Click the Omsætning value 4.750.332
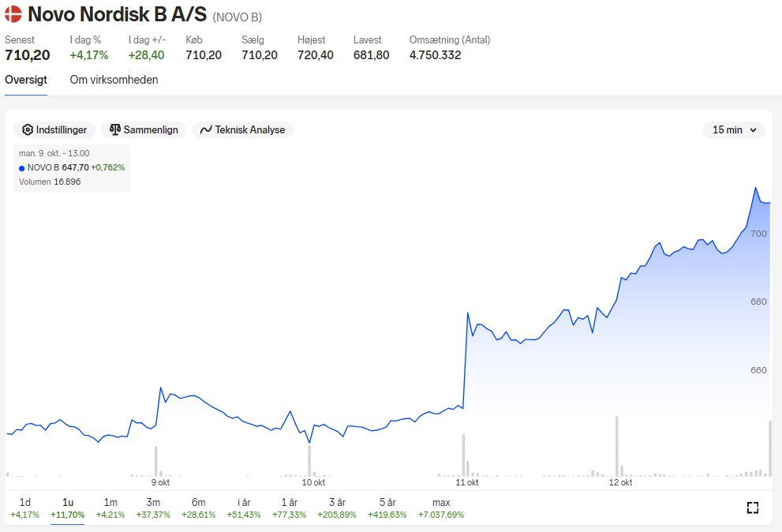The width and height of the screenshot is (782, 532). pos(435,55)
